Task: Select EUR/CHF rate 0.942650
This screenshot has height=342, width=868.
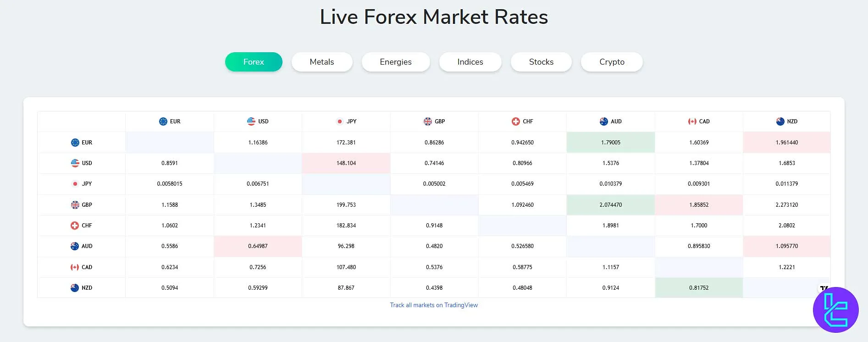Action: pos(522,143)
